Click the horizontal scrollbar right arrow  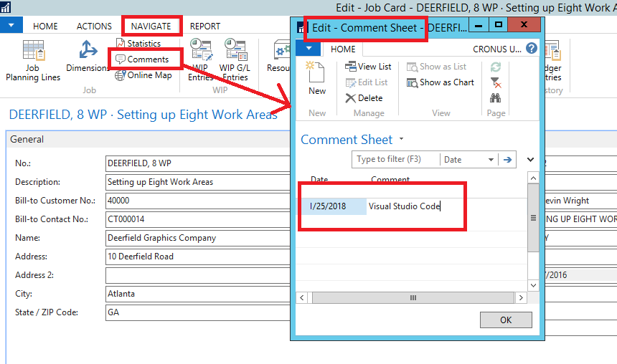pyautogui.click(x=521, y=297)
